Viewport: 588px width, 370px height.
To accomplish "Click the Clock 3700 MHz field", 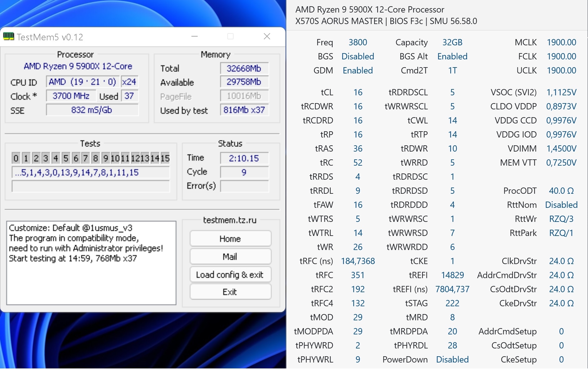I will tap(71, 96).
